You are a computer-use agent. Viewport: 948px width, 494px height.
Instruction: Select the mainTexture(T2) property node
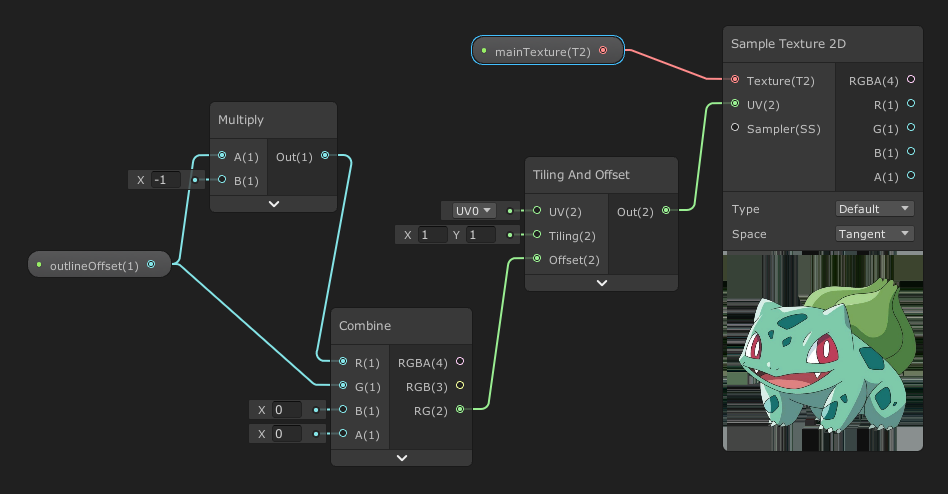pyautogui.click(x=548, y=50)
